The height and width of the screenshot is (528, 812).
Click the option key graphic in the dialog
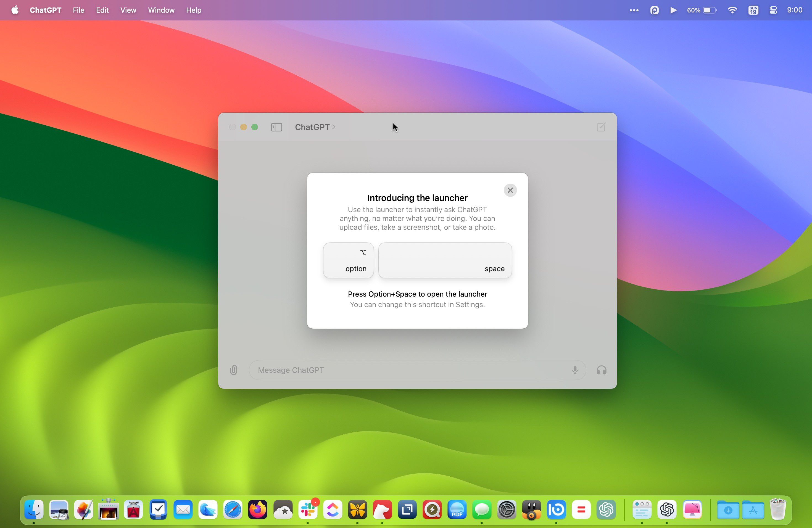coord(348,260)
